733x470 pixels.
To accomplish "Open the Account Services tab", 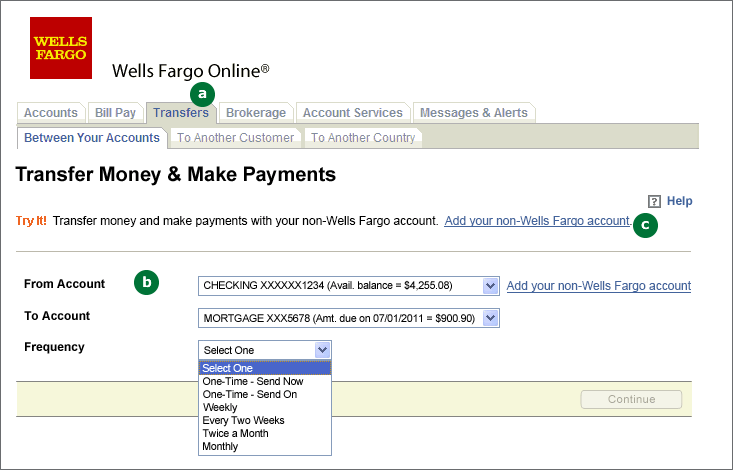I will (x=352, y=113).
